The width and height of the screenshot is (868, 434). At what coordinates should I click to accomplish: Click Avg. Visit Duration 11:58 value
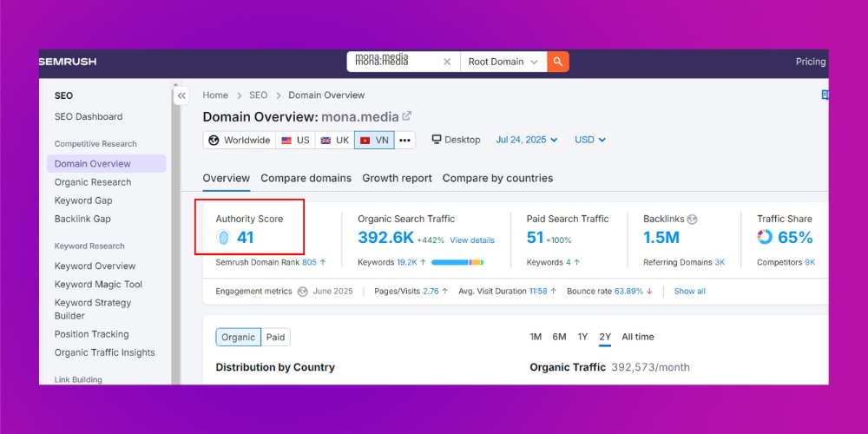[x=538, y=291]
